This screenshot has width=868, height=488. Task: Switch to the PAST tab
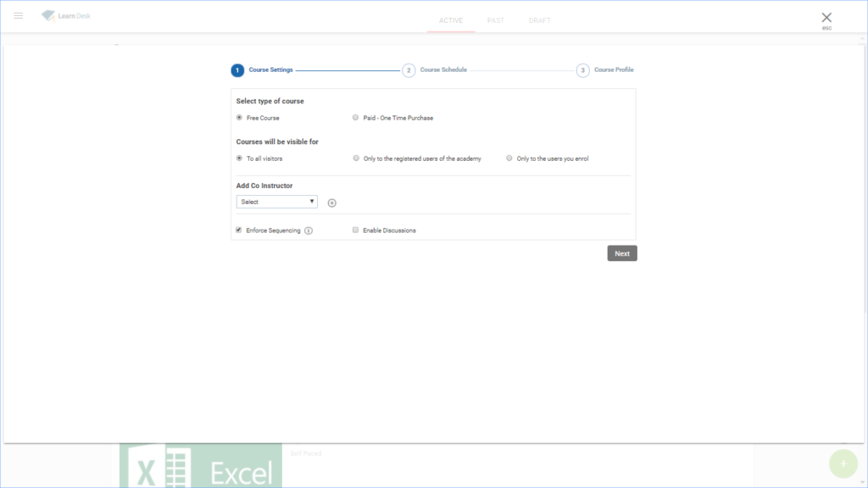point(496,20)
